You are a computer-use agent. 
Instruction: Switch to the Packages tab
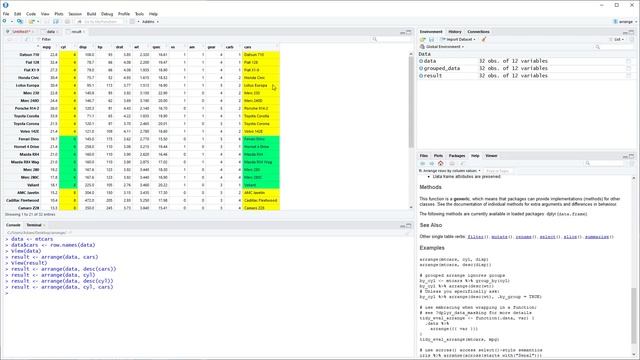click(x=457, y=156)
